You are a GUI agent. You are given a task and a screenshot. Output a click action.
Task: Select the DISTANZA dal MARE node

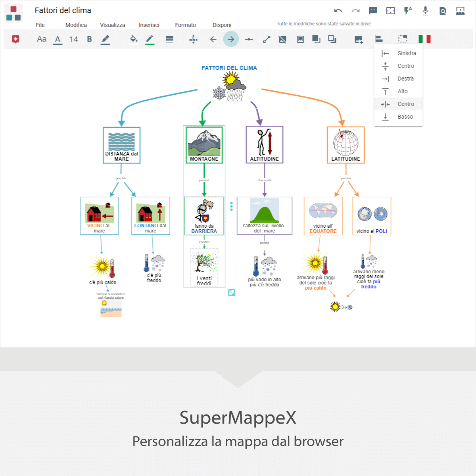pyautogui.click(x=122, y=145)
